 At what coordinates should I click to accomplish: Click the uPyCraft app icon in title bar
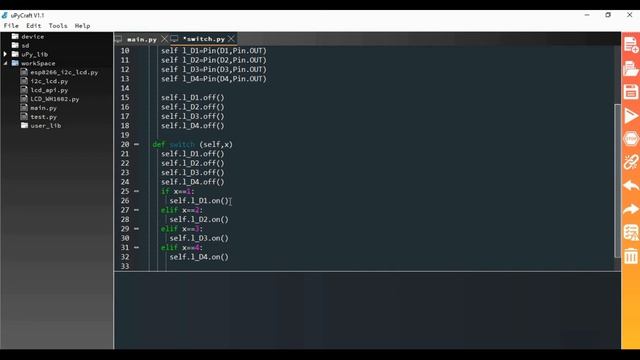click(4, 15)
